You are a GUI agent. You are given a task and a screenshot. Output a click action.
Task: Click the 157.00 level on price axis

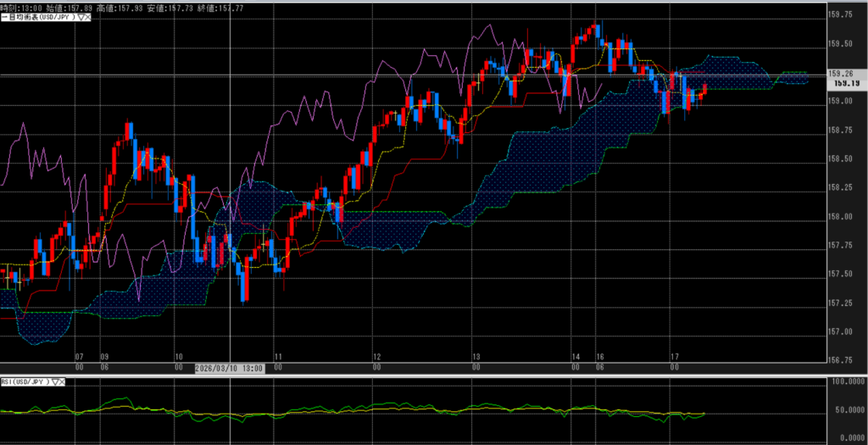840,331
